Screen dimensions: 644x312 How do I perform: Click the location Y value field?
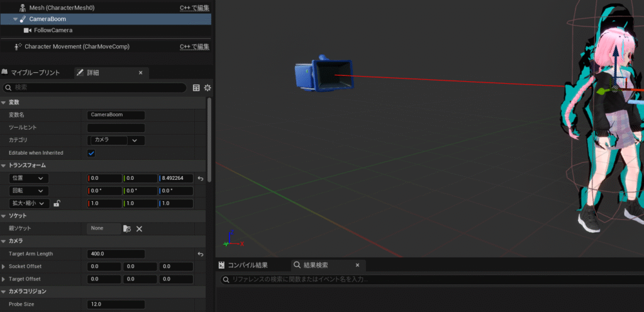pos(140,178)
